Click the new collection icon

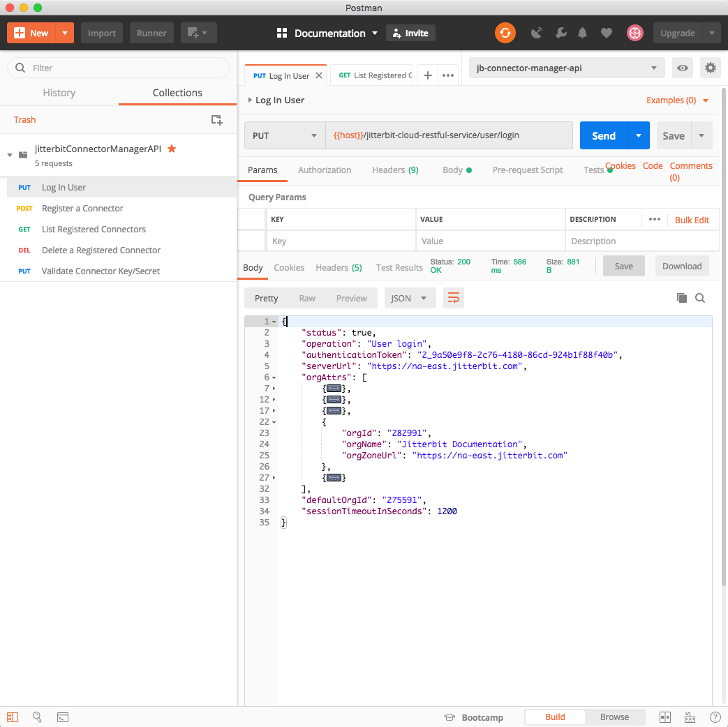coord(217,120)
